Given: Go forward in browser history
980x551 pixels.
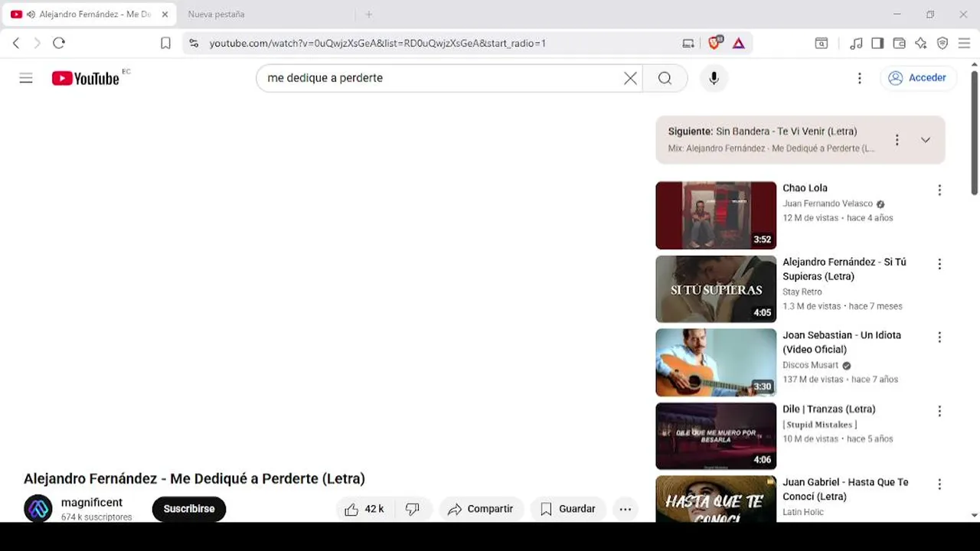Looking at the screenshot, I should pos(37,44).
